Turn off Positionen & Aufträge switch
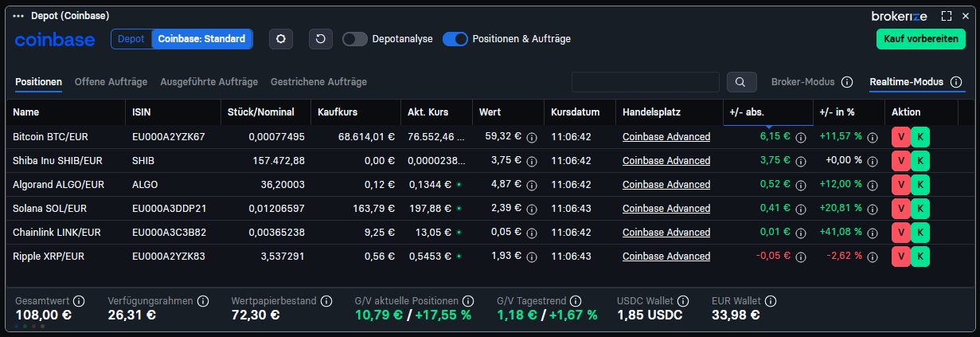 click(455, 38)
